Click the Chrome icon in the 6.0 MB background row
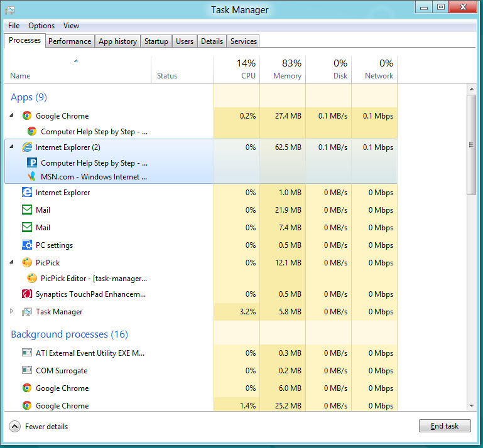The image size is (483, 448). tap(27, 388)
